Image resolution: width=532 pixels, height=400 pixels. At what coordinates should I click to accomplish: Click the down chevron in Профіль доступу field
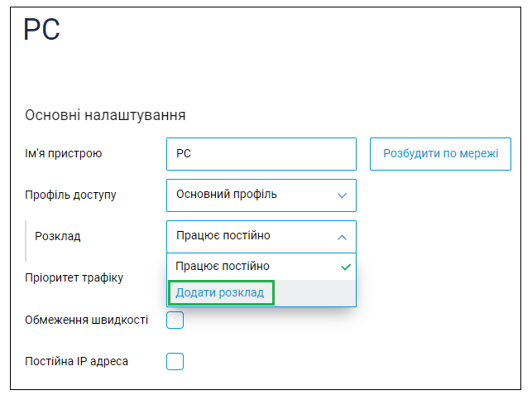(342, 195)
